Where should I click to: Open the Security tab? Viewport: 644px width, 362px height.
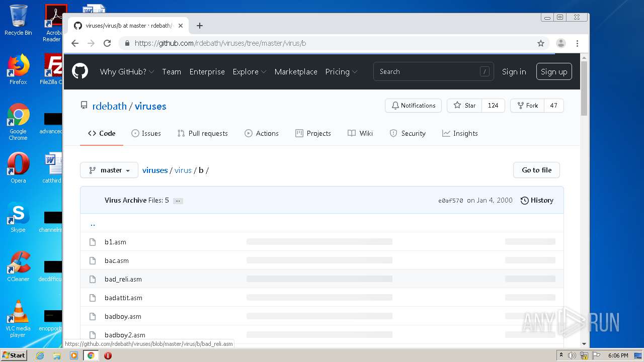point(408,133)
